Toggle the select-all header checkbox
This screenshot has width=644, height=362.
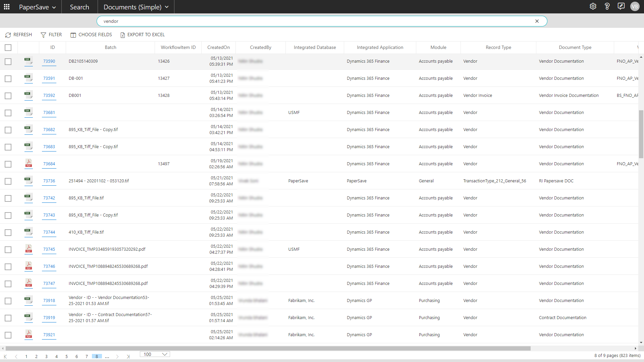tap(8, 48)
